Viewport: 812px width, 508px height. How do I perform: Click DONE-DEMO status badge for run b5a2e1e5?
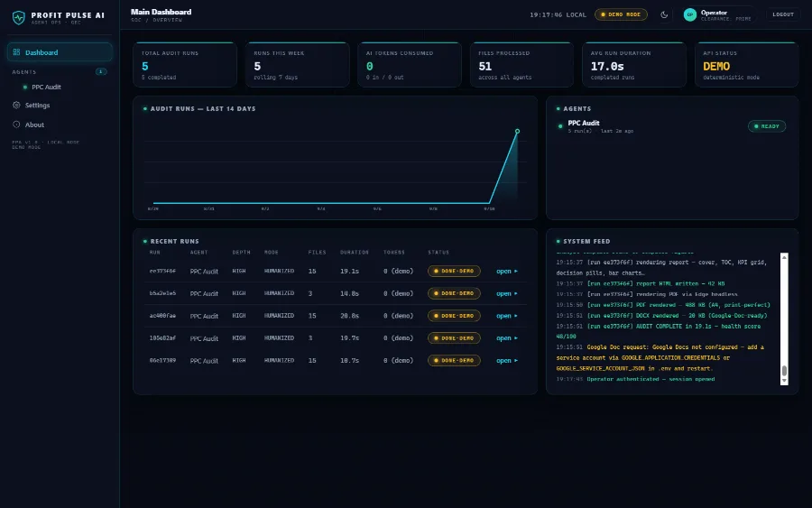[x=454, y=293]
